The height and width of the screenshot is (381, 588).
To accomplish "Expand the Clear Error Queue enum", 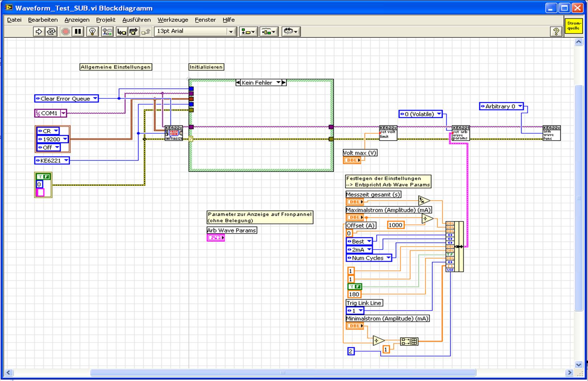I will [x=95, y=98].
